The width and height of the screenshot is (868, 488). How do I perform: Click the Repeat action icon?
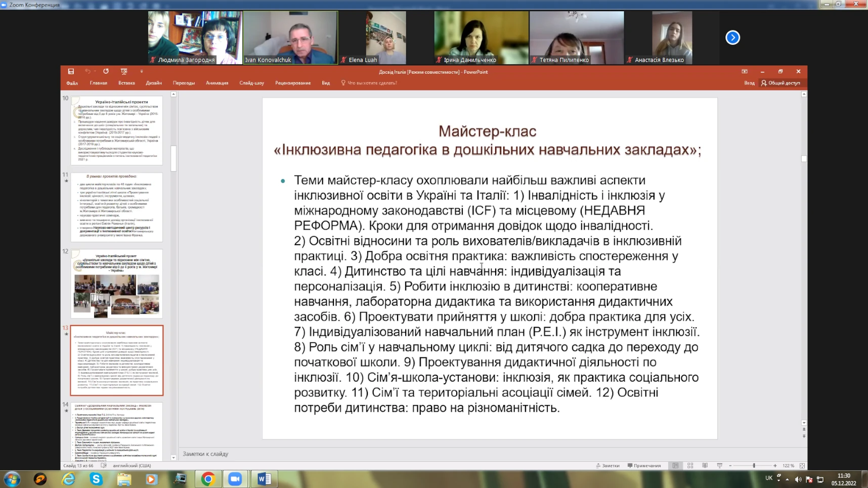106,72
